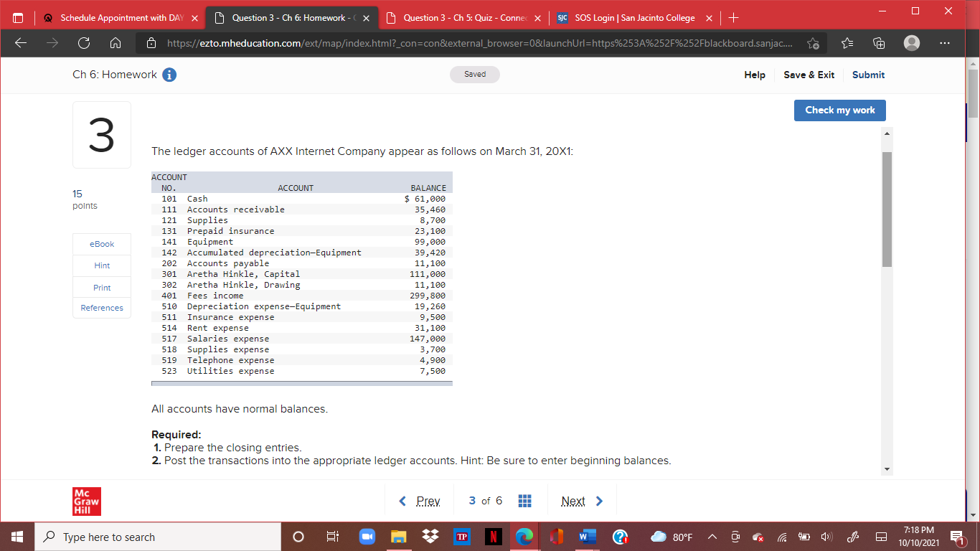The height and width of the screenshot is (551, 980).
Task: Open the Hint resource
Action: (102, 265)
